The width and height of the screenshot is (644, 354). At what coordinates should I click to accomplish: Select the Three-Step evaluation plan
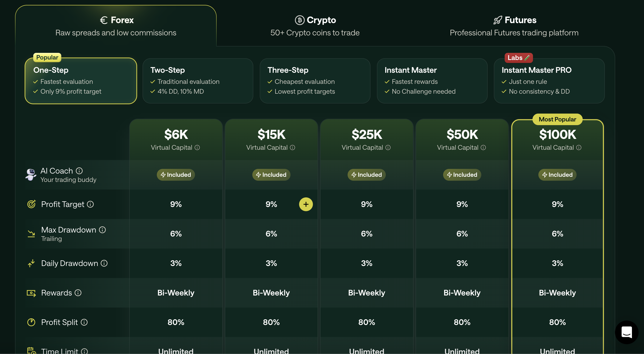pyautogui.click(x=315, y=81)
